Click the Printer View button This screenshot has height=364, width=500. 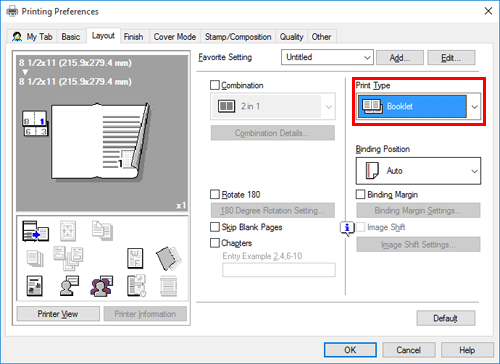click(x=58, y=314)
